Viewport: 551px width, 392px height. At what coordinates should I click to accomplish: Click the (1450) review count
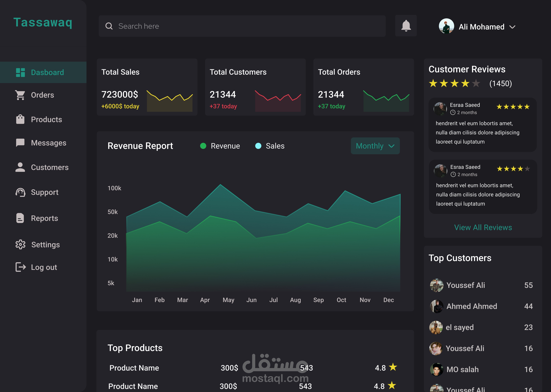tap(501, 84)
